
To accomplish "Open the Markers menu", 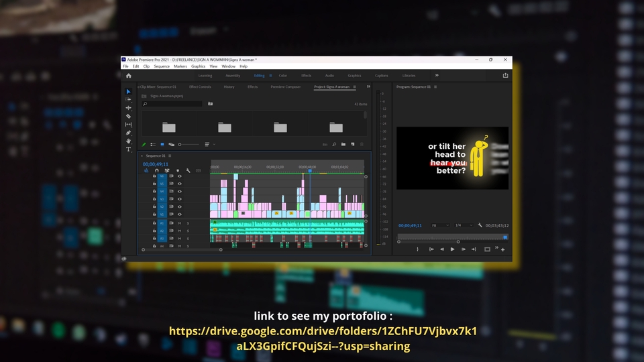I will pyautogui.click(x=180, y=66).
